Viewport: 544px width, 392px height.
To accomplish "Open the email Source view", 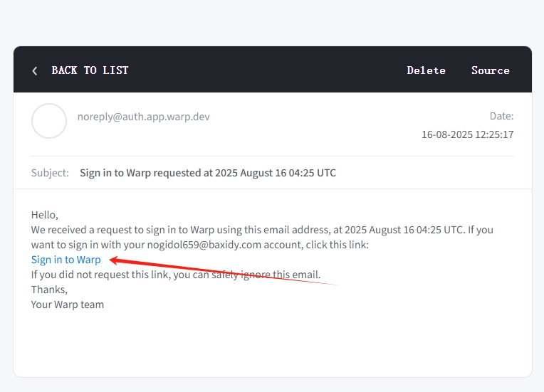I will [x=490, y=70].
